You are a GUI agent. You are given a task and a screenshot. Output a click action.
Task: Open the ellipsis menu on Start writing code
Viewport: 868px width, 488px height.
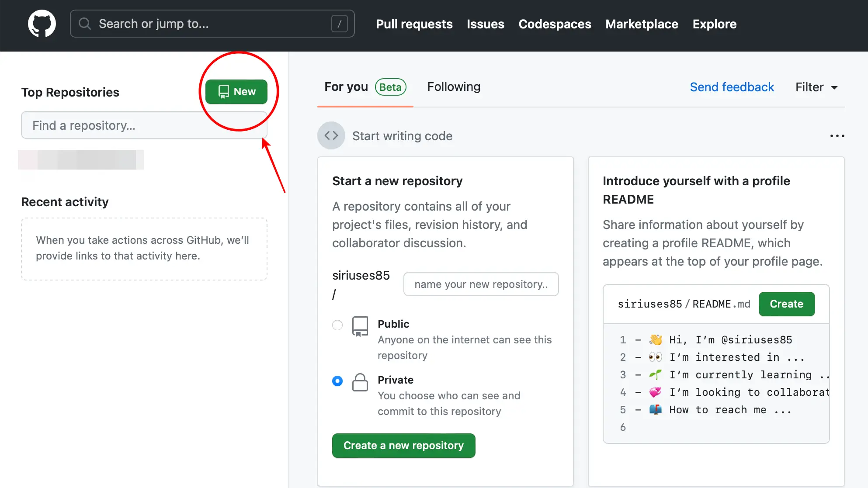837,136
